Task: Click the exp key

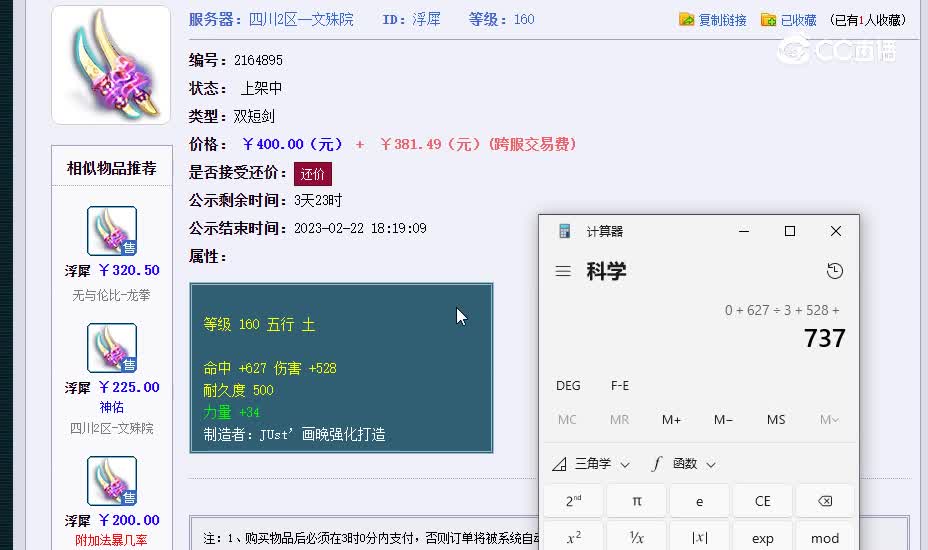Action: tap(762, 538)
